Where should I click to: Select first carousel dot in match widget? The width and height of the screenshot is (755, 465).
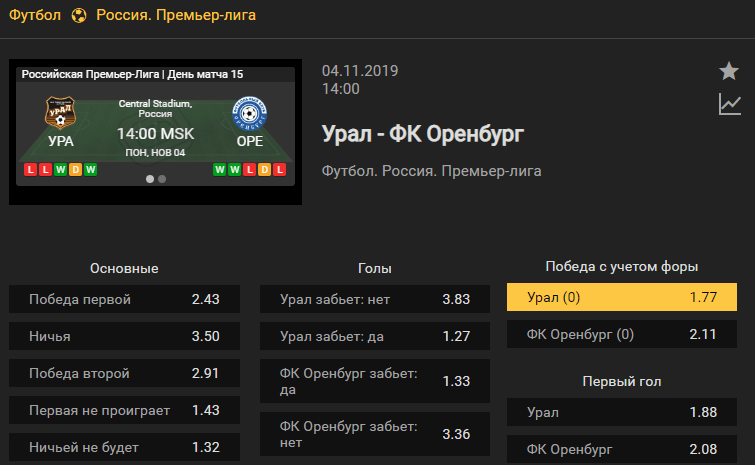150,179
